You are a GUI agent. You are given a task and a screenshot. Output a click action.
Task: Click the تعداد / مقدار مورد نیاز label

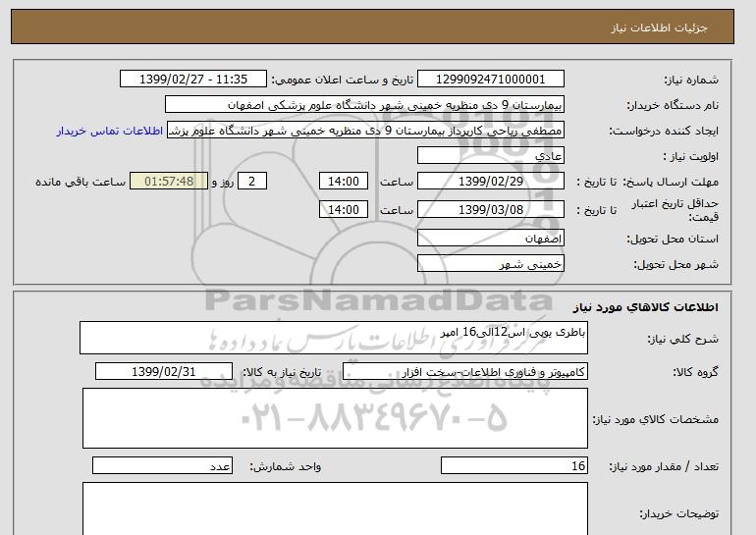click(664, 466)
